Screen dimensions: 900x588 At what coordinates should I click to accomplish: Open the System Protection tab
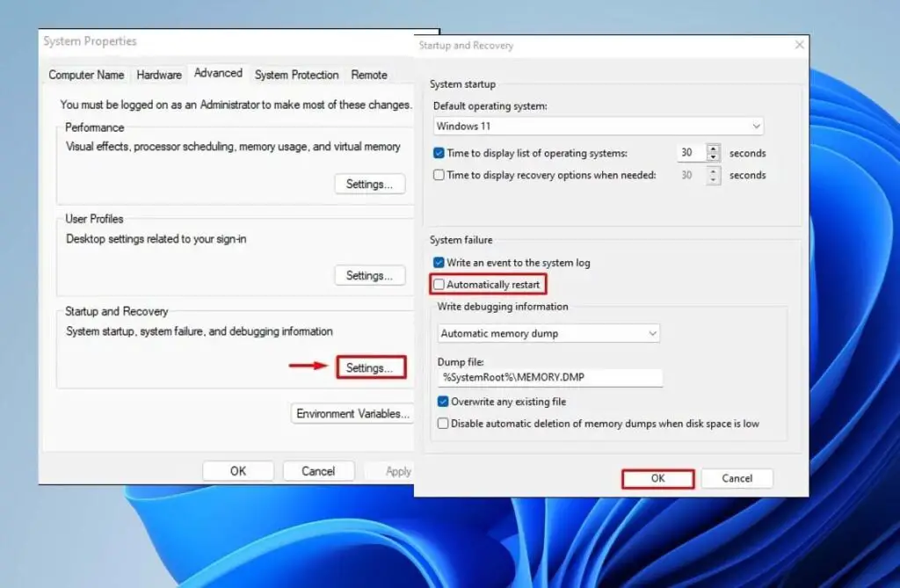296,75
